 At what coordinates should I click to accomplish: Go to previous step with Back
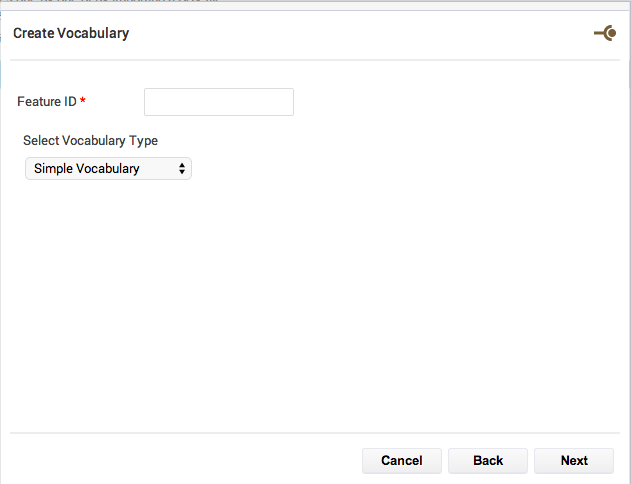[x=488, y=461]
